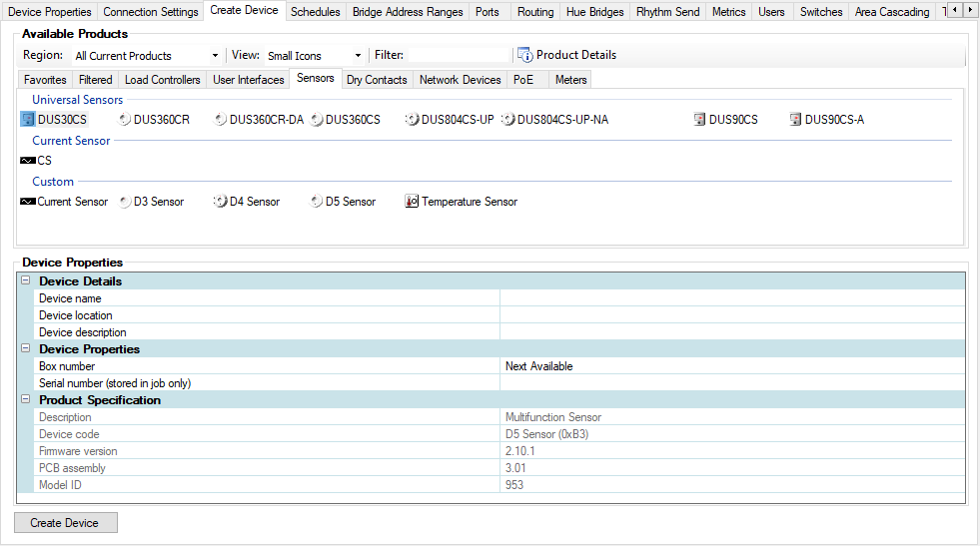The width and height of the screenshot is (980, 546).
Task: Switch to the Network Devices tab
Action: (x=460, y=80)
